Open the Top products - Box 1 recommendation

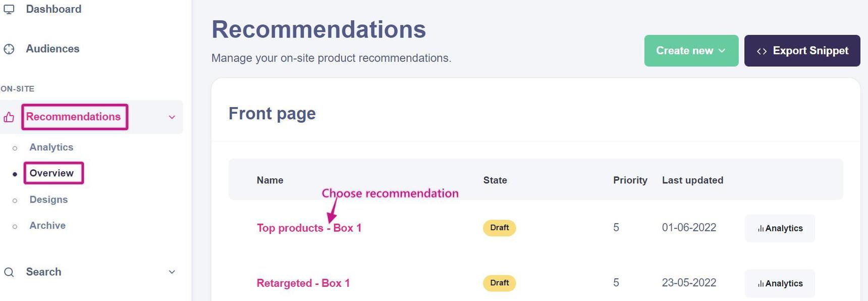point(309,228)
